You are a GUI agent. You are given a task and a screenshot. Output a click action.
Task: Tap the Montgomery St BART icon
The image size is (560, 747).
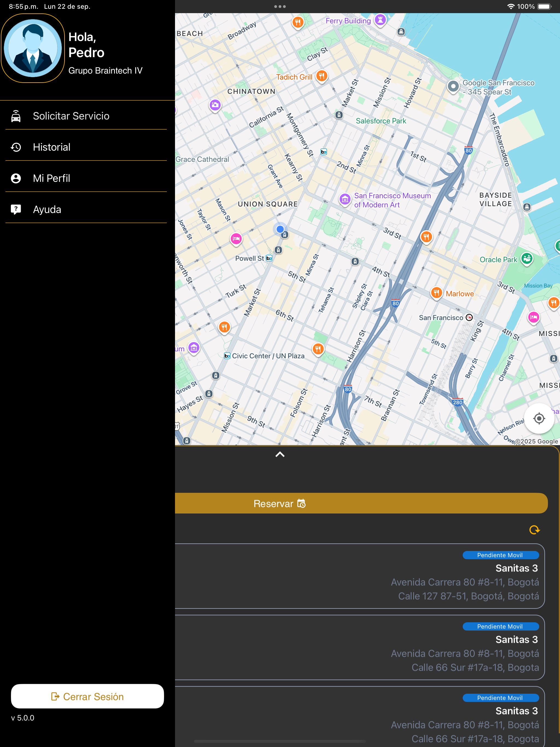323,152
